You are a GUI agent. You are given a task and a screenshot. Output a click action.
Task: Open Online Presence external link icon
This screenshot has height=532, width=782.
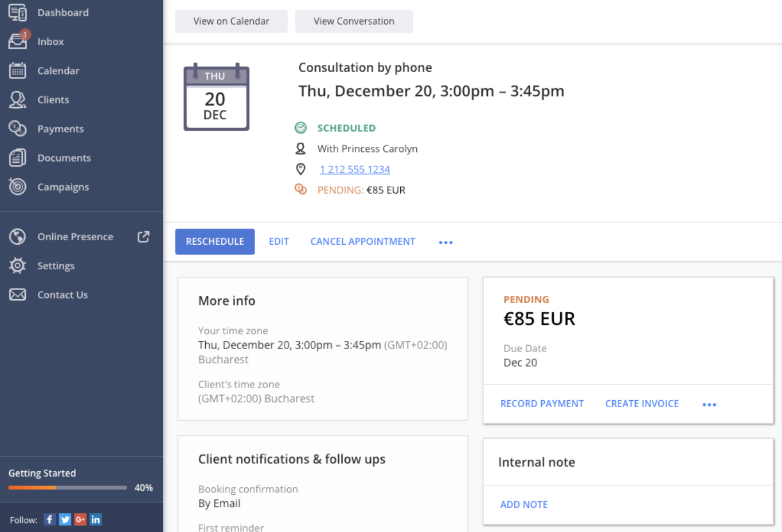click(x=143, y=237)
